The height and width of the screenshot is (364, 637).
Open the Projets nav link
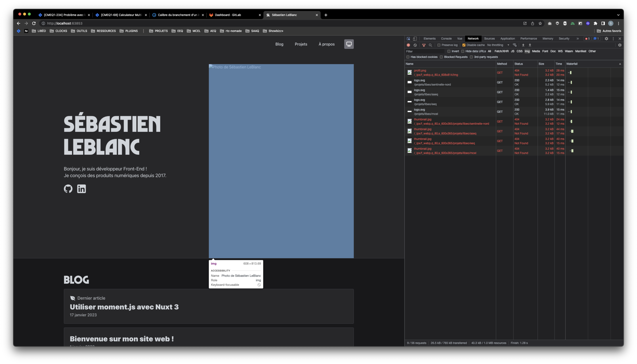[x=301, y=44]
